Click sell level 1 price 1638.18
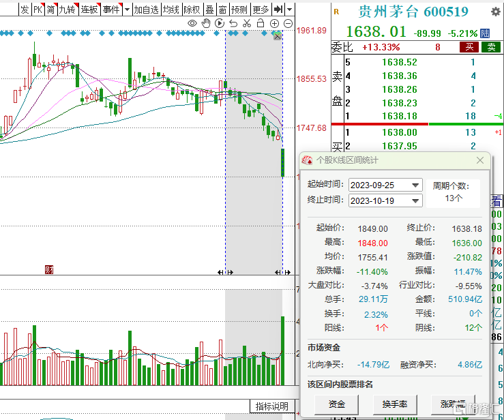Viewport: 504px width, 420px height. click(x=400, y=116)
